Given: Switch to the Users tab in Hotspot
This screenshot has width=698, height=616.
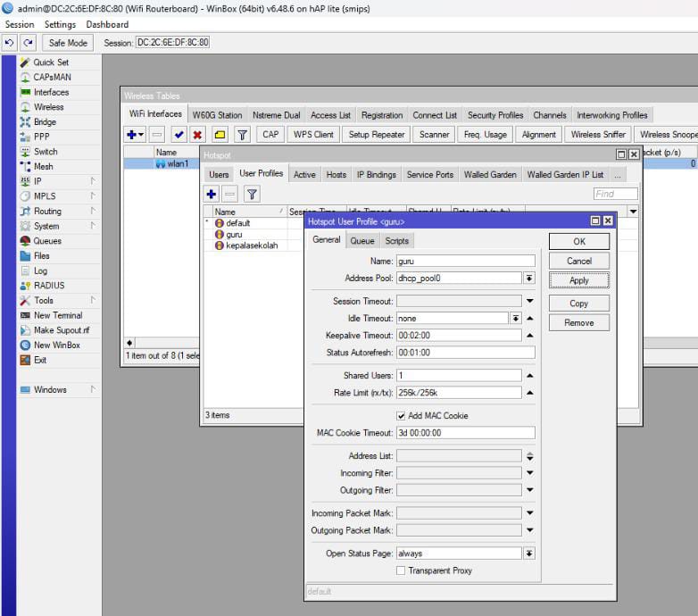Looking at the screenshot, I should point(219,174).
